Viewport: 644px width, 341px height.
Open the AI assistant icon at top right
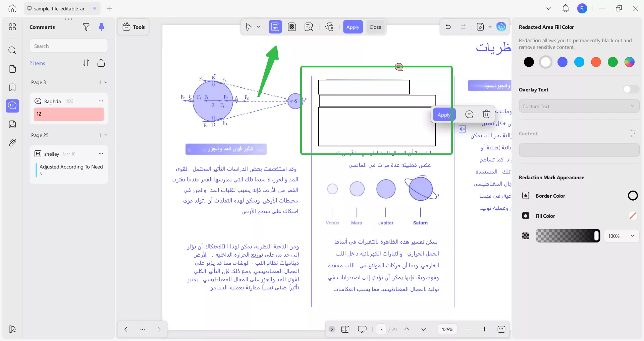(x=501, y=27)
